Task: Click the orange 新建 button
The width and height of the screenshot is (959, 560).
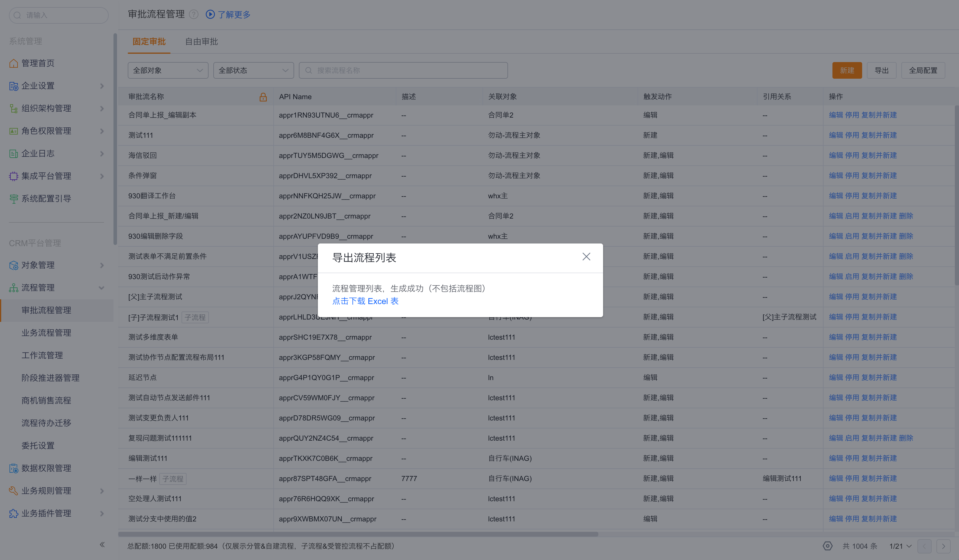Action: coord(847,70)
